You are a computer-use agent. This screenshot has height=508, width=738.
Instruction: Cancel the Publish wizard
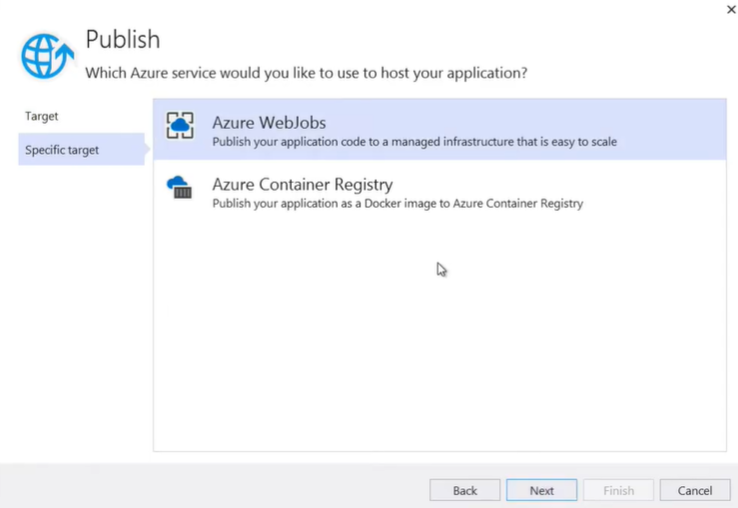pyautogui.click(x=695, y=491)
